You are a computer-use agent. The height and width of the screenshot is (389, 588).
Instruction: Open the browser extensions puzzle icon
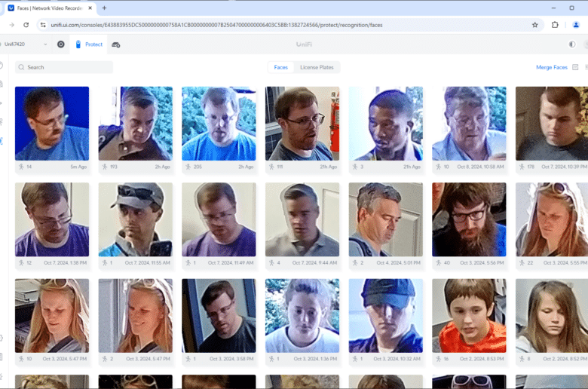click(555, 25)
